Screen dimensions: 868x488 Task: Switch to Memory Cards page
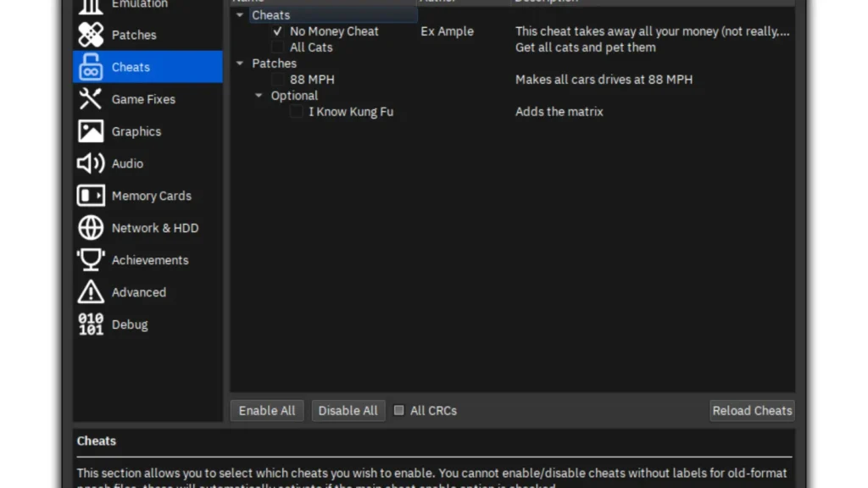click(147, 196)
